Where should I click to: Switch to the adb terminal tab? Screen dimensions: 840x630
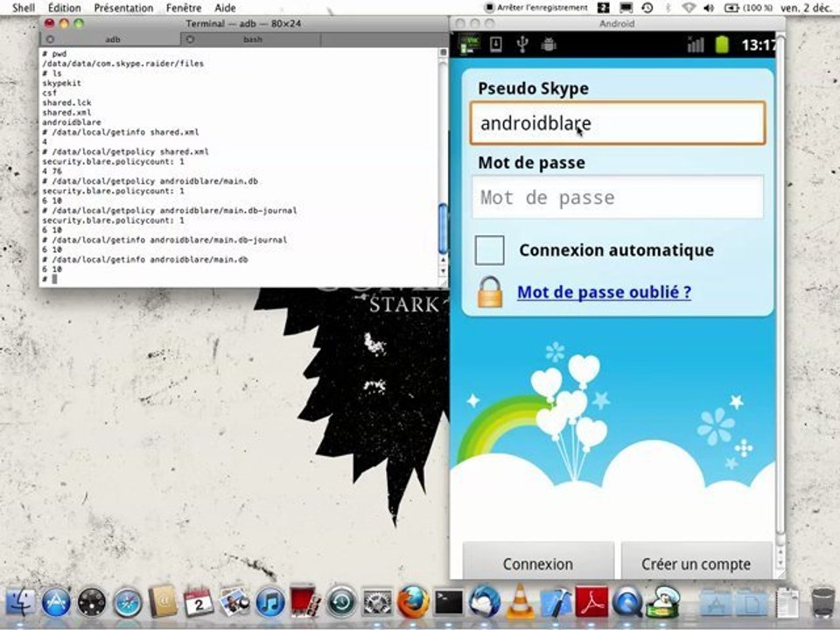coord(112,39)
